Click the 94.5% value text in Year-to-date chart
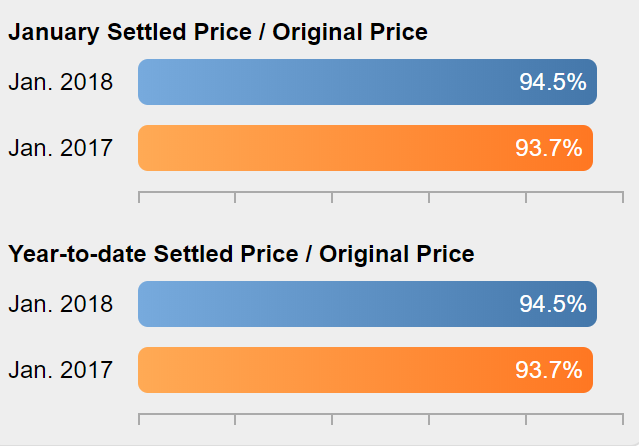The width and height of the screenshot is (639, 446). (553, 304)
